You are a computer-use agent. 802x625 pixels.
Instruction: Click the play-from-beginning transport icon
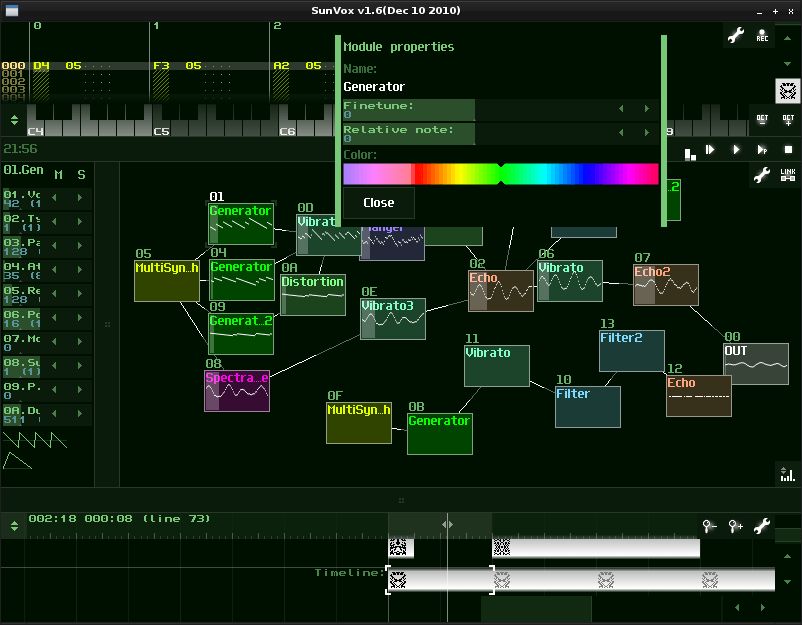(711, 150)
